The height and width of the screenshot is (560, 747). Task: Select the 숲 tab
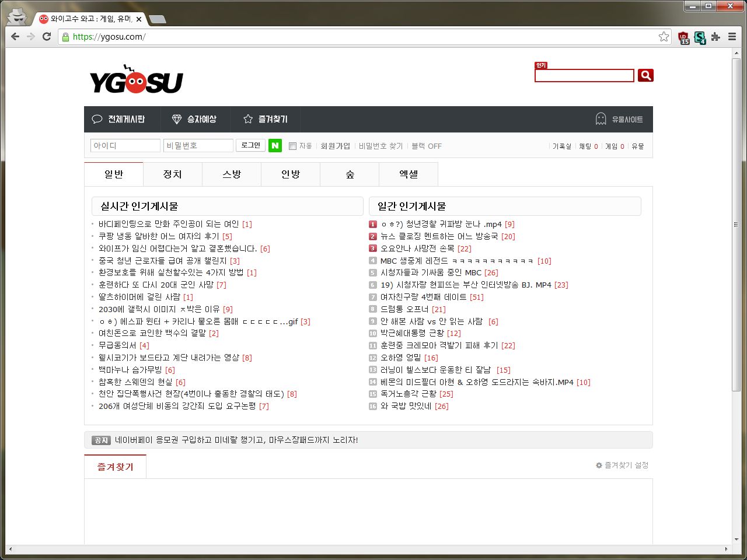(350, 174)
